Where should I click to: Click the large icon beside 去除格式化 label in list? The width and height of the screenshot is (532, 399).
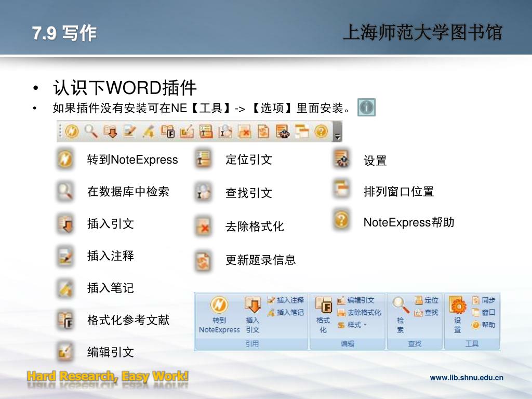click(203, 226)
